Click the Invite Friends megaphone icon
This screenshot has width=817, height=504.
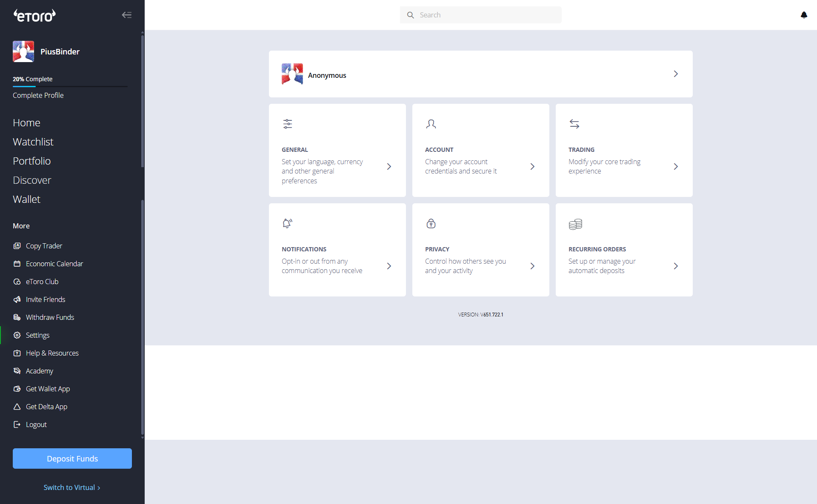17,299
